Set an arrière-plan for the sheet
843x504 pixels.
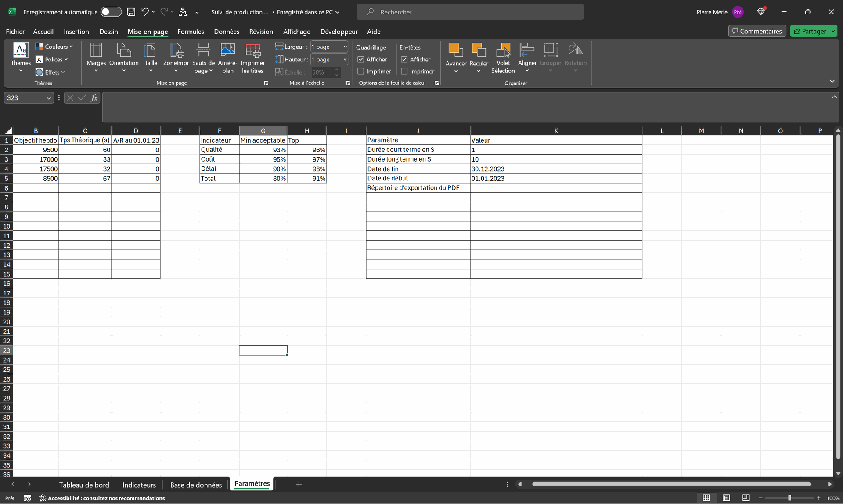coord(227,58)
